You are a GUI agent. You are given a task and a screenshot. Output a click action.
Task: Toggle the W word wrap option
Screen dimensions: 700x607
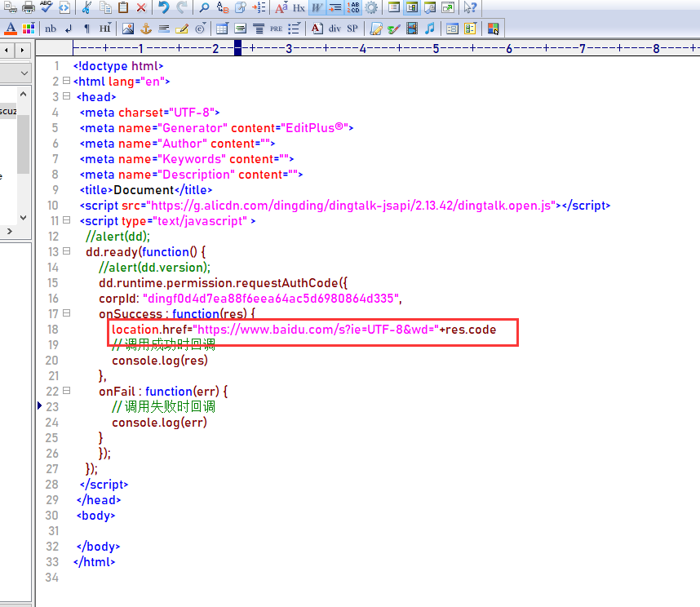click(317, 7)
